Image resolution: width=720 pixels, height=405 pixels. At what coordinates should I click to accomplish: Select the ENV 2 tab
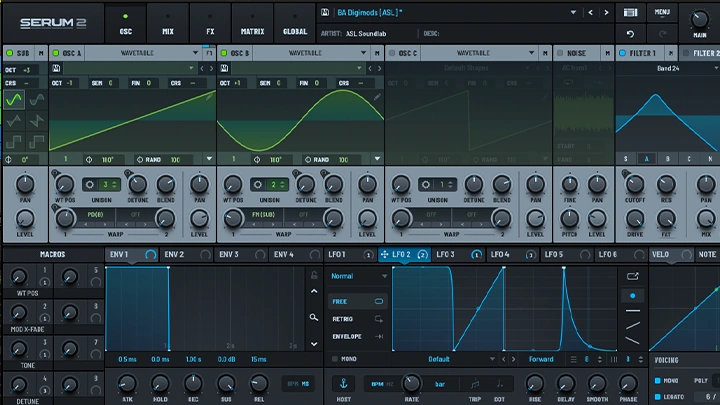[186, 254]
